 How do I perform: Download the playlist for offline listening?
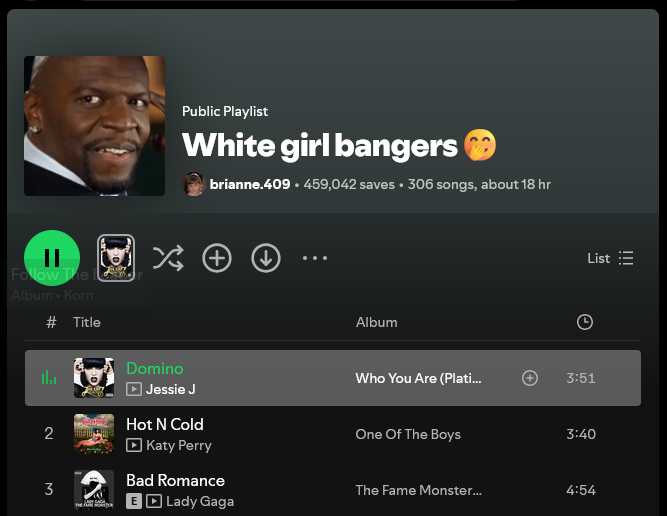click(x=265, y=258)
